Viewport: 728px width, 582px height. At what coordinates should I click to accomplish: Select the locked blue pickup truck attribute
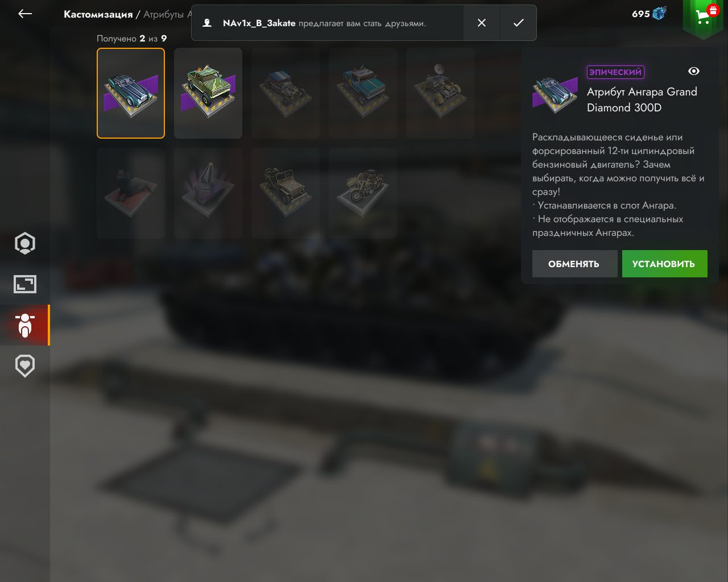click(x=363, y=93)
